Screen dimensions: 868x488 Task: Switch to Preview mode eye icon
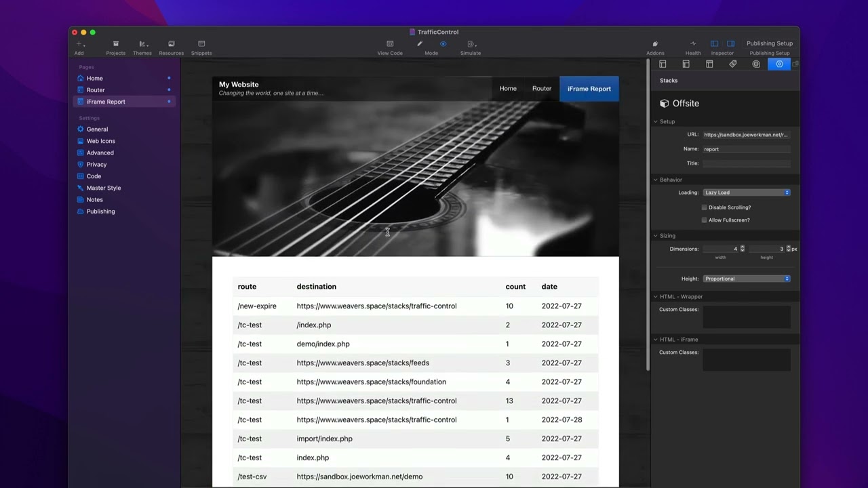point(443,43)
